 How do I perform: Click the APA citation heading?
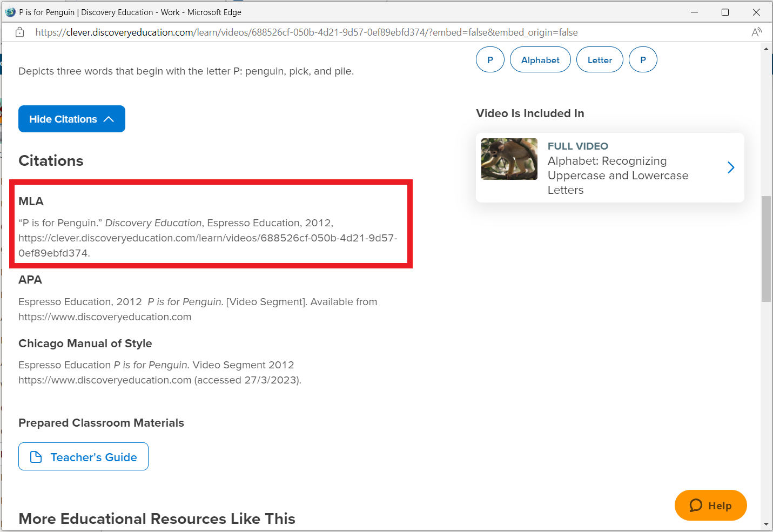(x=30, y=280)
